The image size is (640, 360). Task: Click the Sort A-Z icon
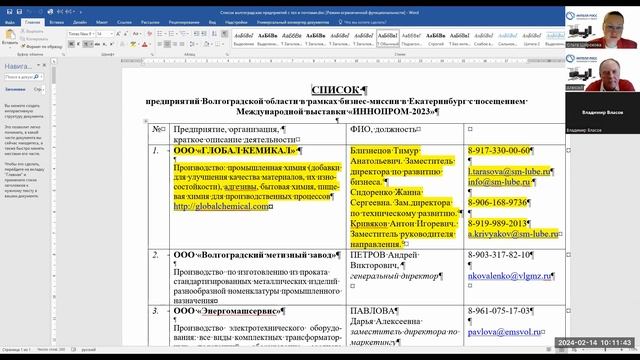click(214, 34)
